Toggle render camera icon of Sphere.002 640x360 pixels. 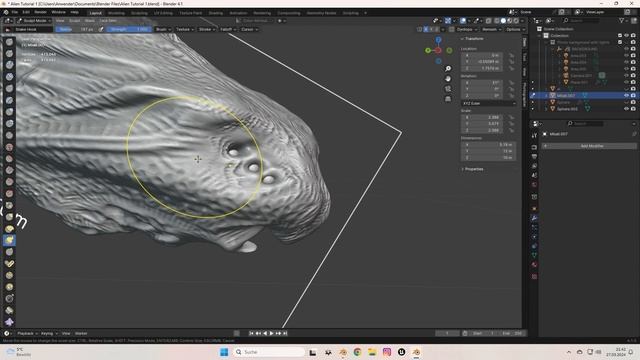[633, 109]
